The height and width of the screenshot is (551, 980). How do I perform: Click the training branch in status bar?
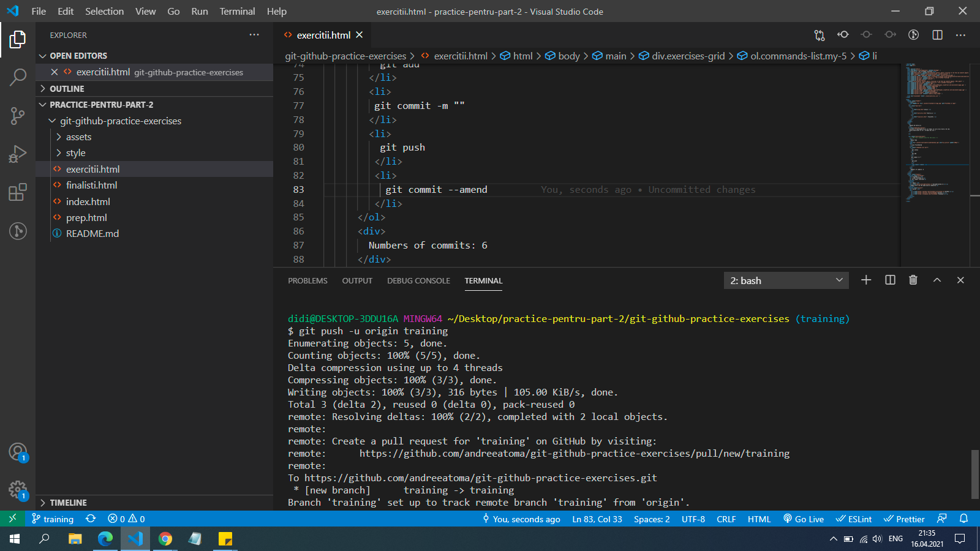pos(53,519)
